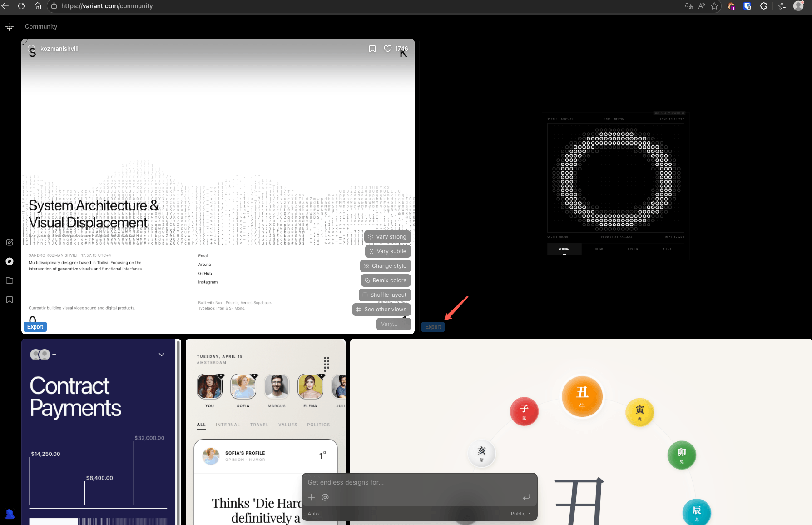The image size is (812, 525).
Task: Select MARCUS avatar
Action: tap(277, 386)
